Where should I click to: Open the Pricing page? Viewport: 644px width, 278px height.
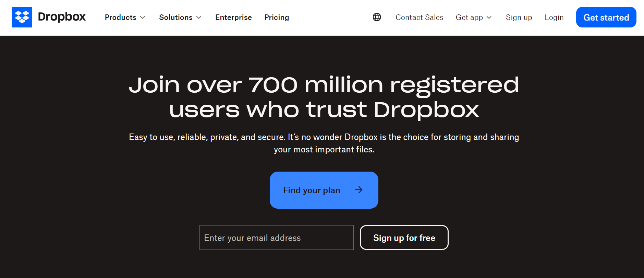(277, 17)
